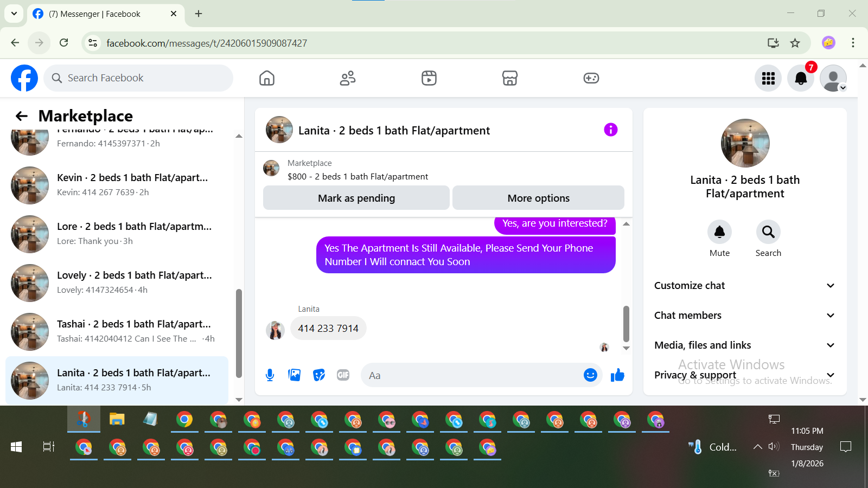Expand Privacy & support section
The image size is (868, 488).
745,375
